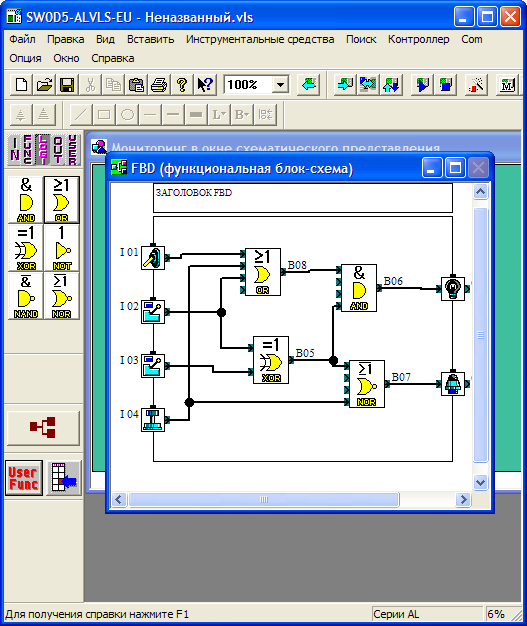Click the I 01 input switch block

153,258
